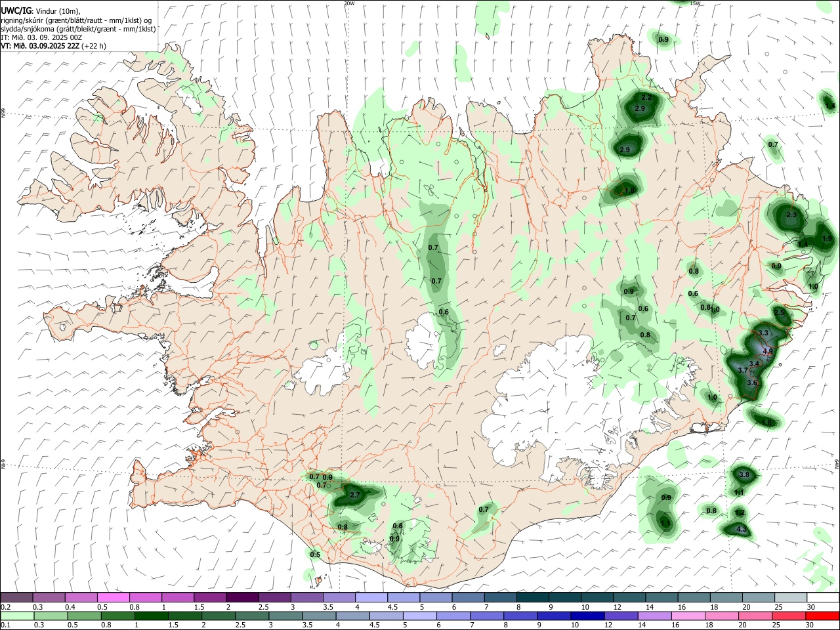Click the initial time 'IT: Mið. 03. 09. 2025 00Z'
The height and width of the screenshot is (630, 840).
41,37
